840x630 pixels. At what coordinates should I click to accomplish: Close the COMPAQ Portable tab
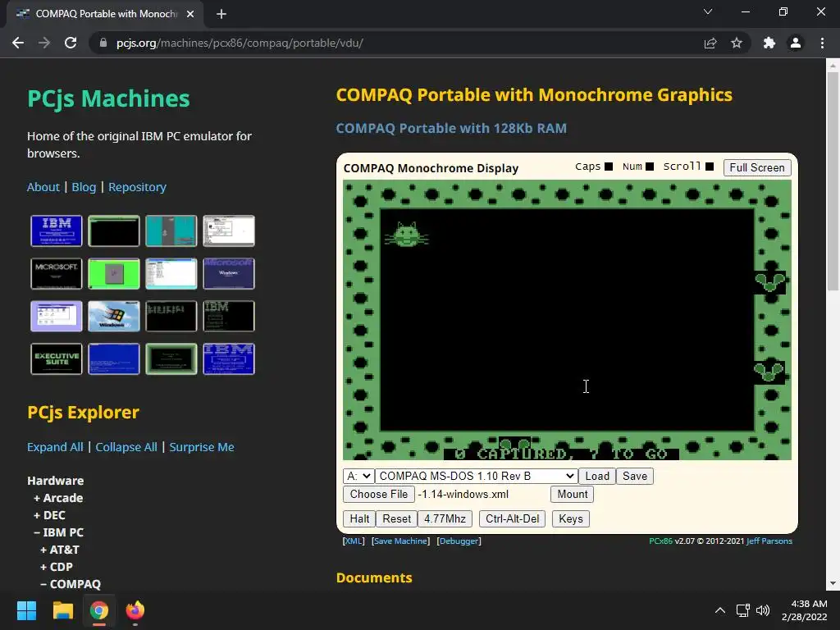point(190,14)
